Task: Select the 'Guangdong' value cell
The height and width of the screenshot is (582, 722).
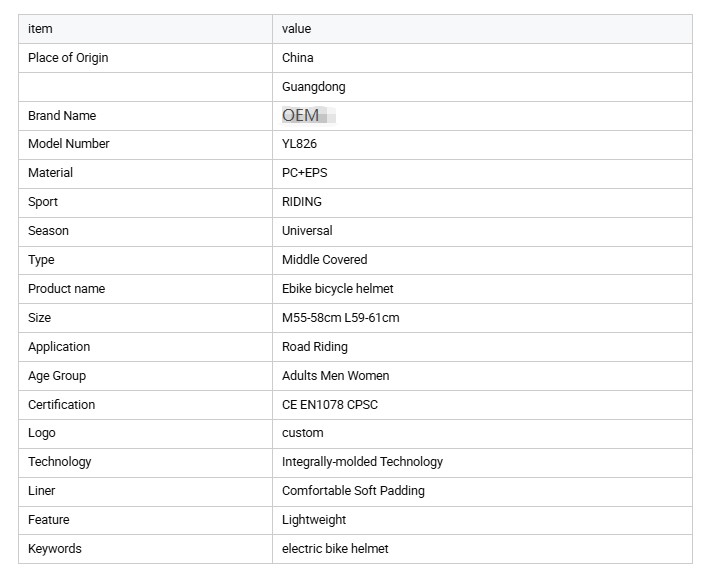Action: (483, 87)
